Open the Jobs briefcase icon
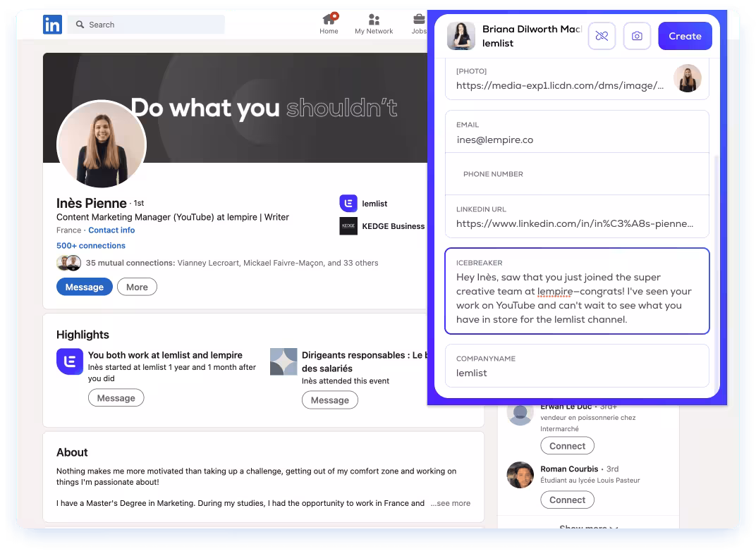The width and height of the screenshot is (756, 551). coord(419,20)
